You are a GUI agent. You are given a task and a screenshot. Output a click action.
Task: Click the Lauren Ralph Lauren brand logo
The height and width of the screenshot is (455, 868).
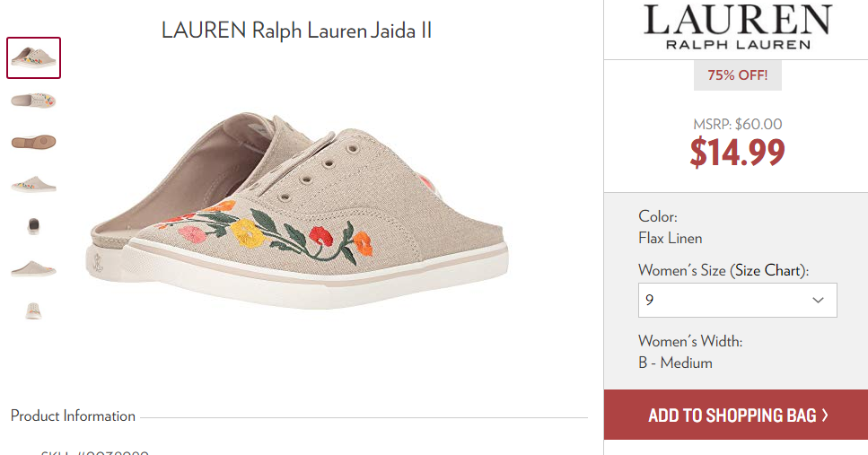pyautogui.click(x=737, y=28)
